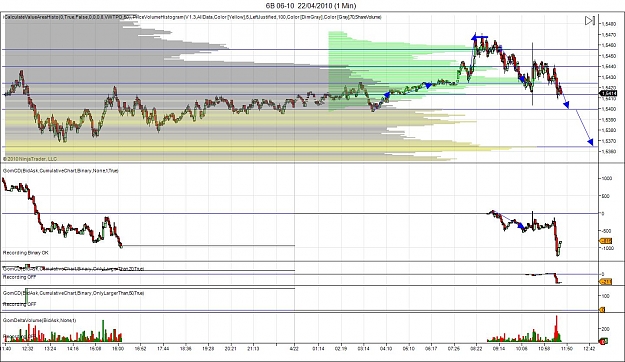The width and height of the screenshot is (625, 362).
Task: Click the orange value marker in the OnlyLargerThan 20 panel
Action: (x=606, y=282)
